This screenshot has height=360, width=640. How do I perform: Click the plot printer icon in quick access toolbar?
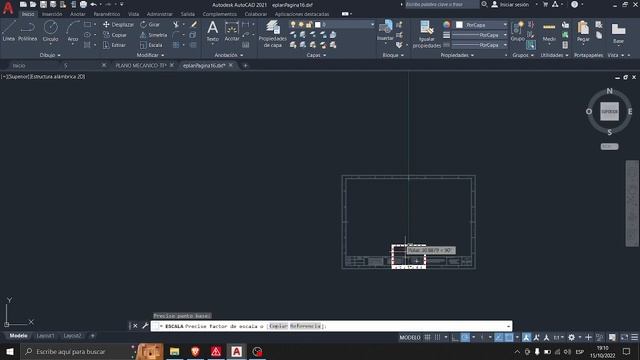click(83, 4)
